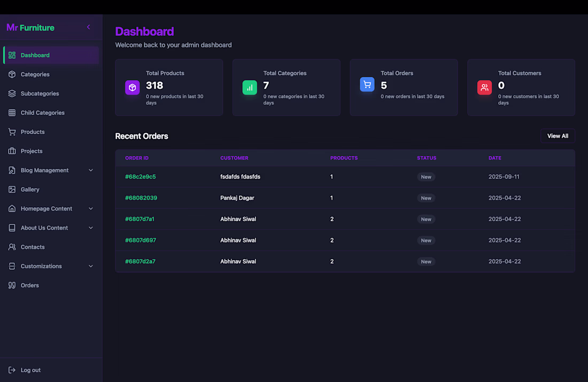
Task: Click the Blog Management document icon
Action: click(x=12, y=170)
